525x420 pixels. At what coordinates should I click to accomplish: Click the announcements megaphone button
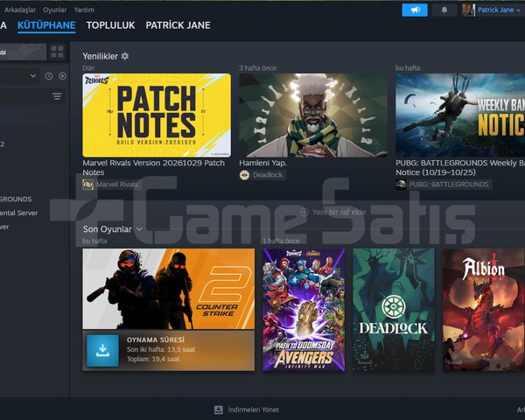(x=415, y=10)
